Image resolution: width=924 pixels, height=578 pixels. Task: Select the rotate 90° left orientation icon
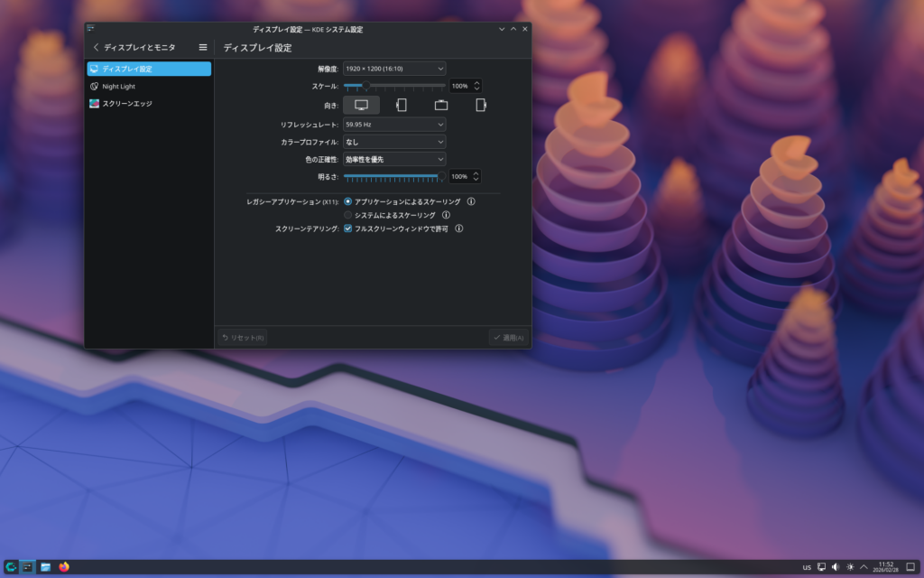click(x=401, y=105)
